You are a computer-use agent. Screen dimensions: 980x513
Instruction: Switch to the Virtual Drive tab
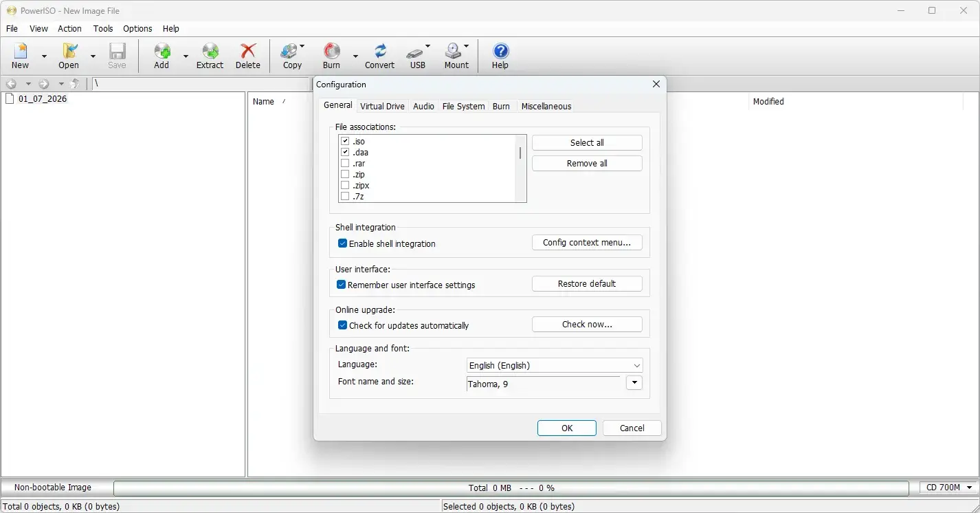click(382, 106)
